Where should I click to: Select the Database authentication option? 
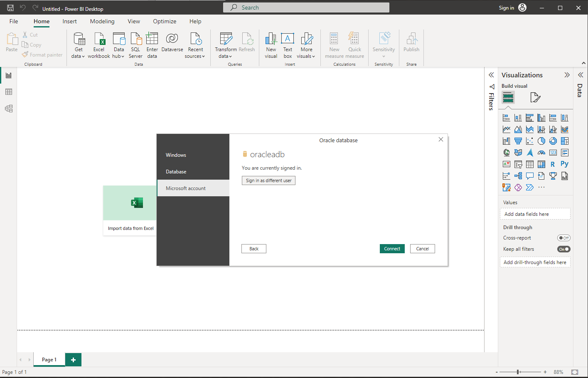point(176,171)
